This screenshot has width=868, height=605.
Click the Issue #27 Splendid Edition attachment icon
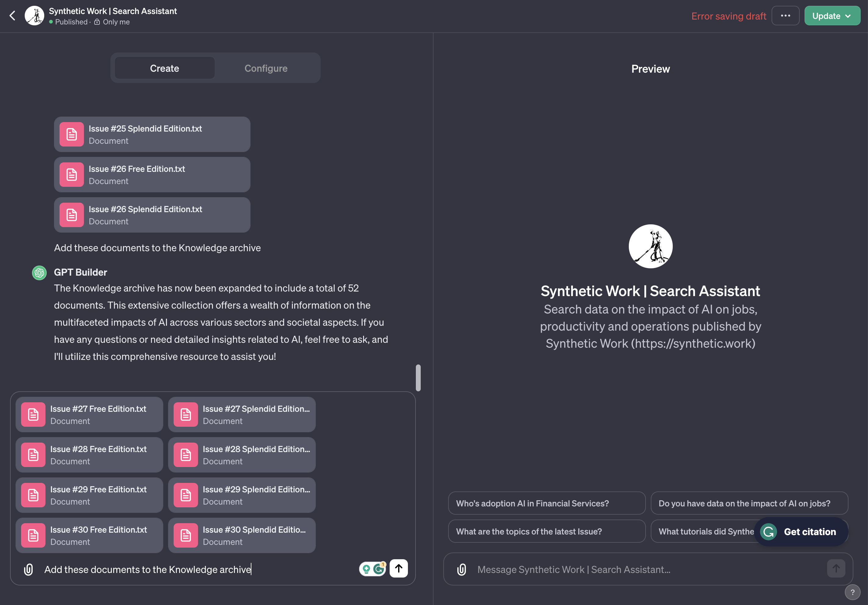click(185, 415)
